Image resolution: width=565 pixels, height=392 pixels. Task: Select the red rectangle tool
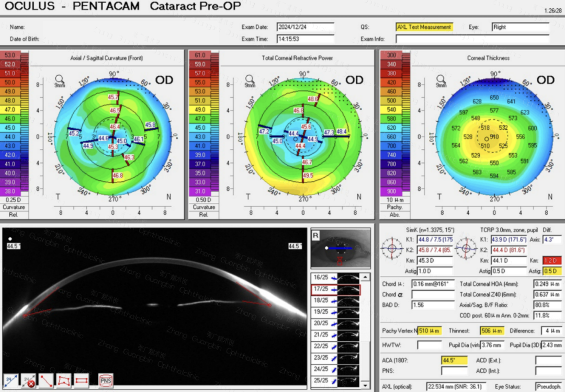pos(82,380)
